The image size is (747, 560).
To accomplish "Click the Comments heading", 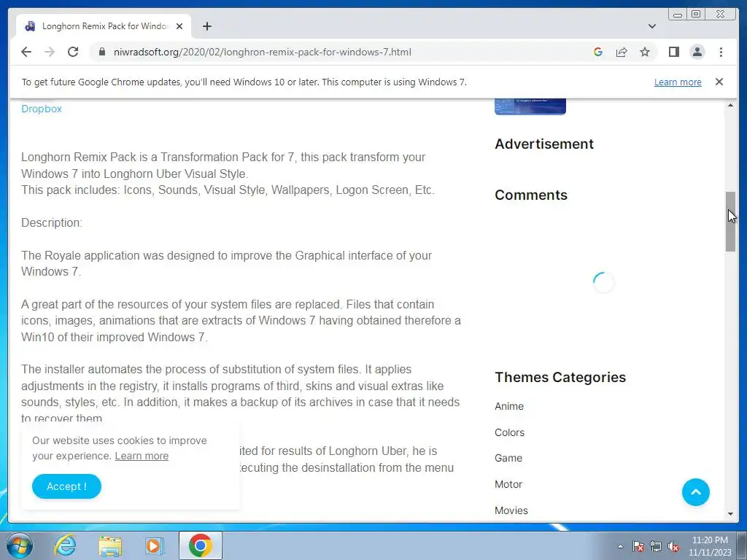I will [x=531, y=195].
